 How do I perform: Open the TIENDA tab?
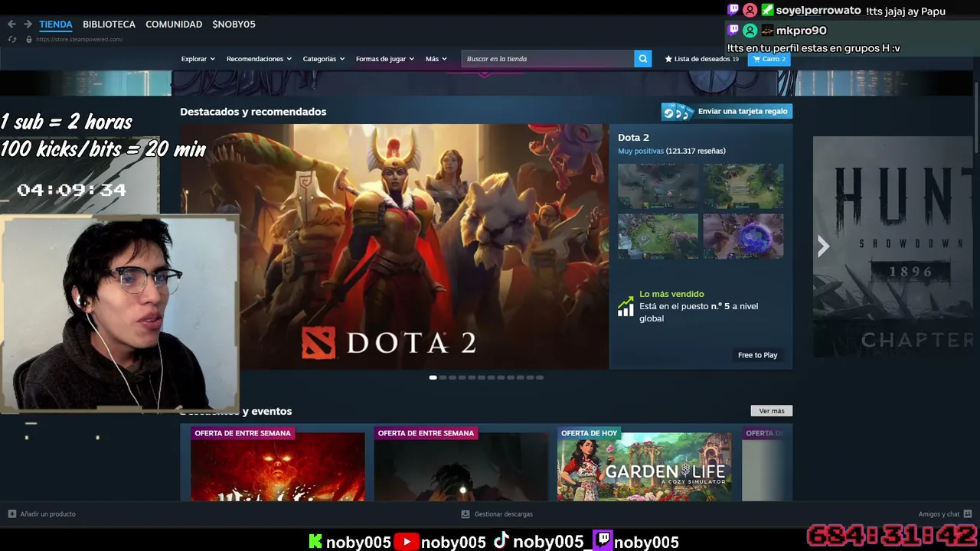56,24
